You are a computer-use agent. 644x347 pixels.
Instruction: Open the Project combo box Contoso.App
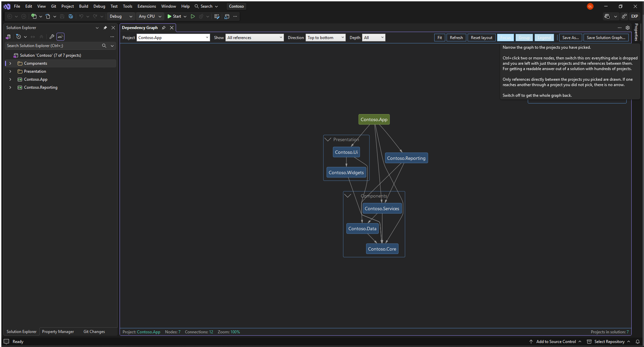coord(173,38)
